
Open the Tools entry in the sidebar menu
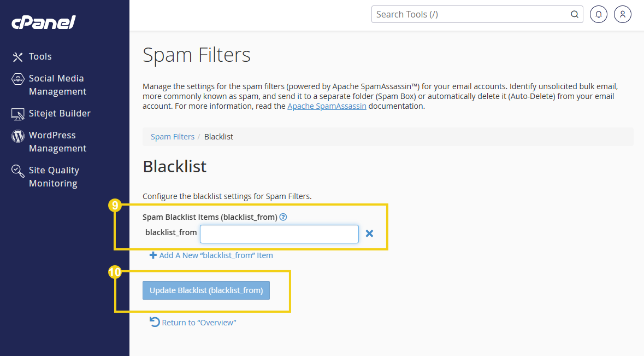click(40, 56)
